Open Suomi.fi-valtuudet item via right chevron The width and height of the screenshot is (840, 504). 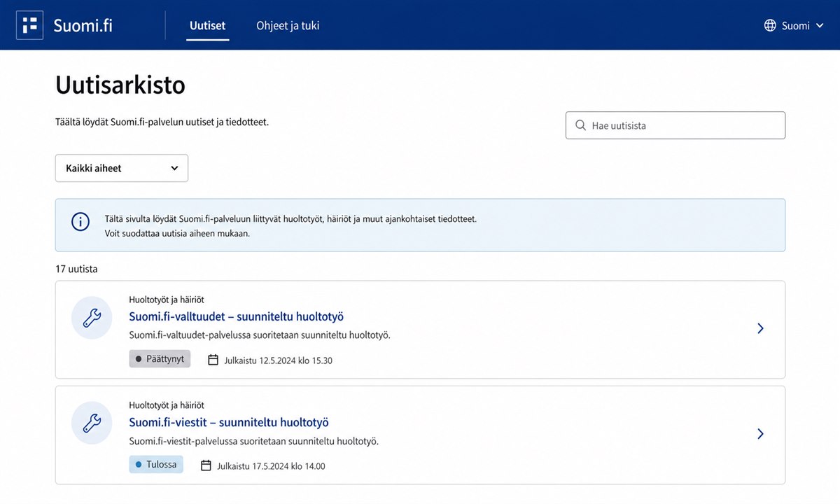coord(761,328)
